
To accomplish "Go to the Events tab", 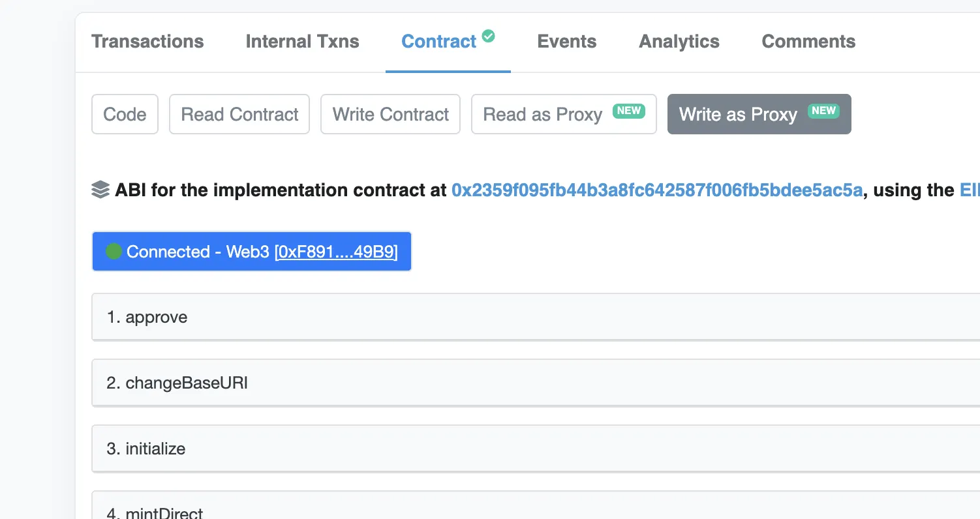I will (566, 42).
